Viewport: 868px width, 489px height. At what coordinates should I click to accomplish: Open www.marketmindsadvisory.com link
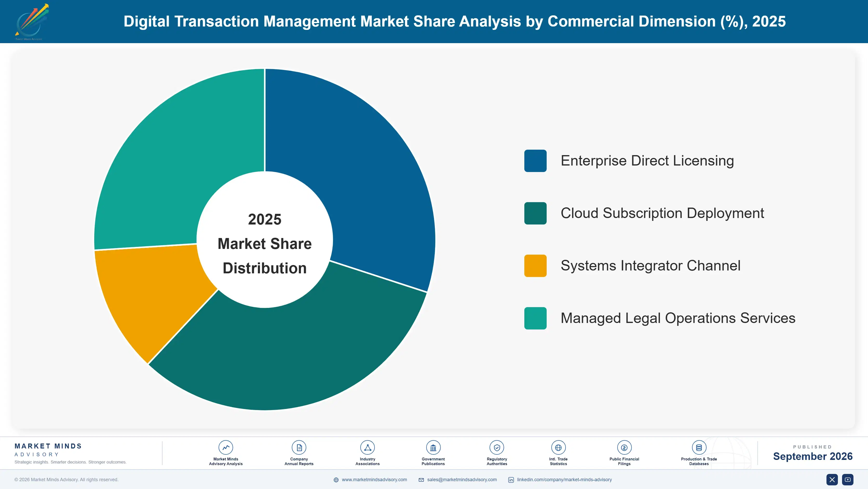374,480
